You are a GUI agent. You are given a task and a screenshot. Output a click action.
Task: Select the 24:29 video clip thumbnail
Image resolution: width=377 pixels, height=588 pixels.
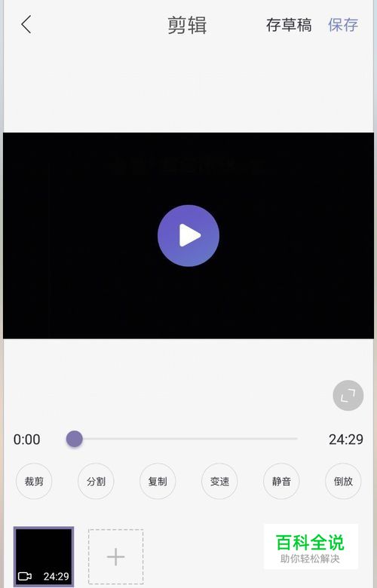[44, 556]
